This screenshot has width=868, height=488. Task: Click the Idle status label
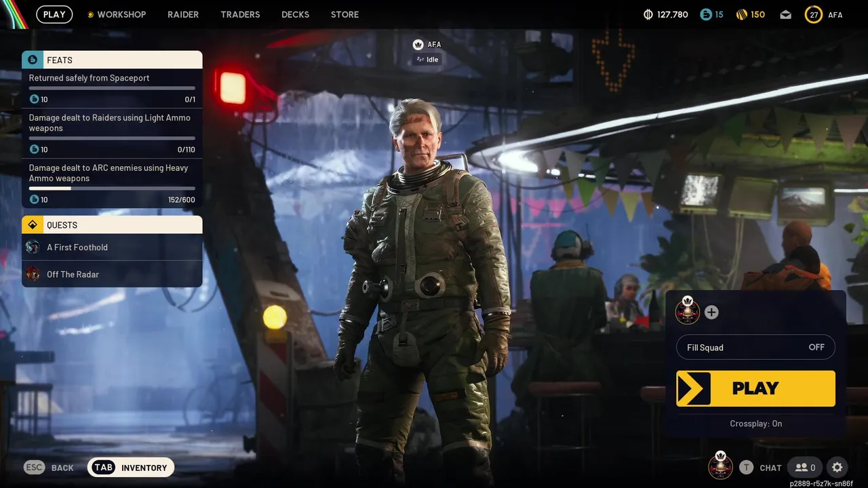pyautogui.click(x=427, y=60)
